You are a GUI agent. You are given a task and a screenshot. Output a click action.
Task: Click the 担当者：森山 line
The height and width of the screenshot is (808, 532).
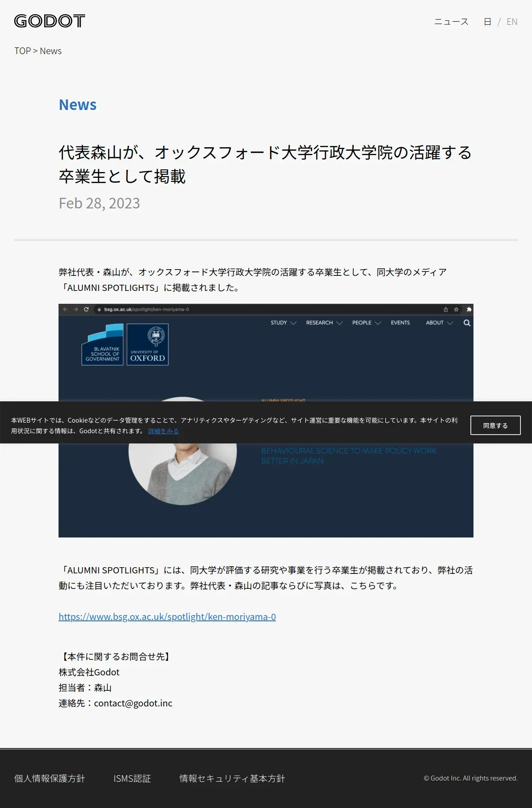[85, 688]
